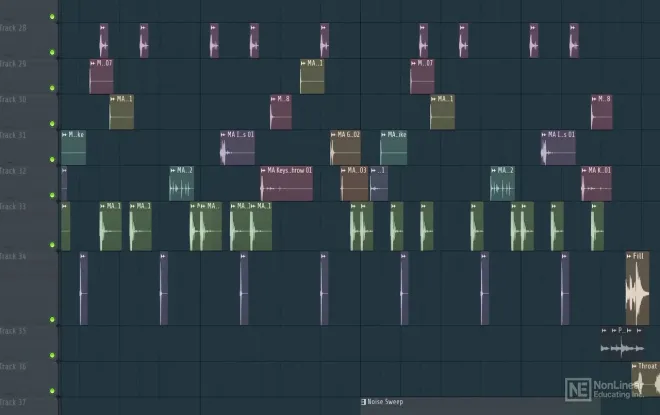Open the menu icon of the Noise Sweep clip
Image resolution: width=660 pixels, height=415 pixels.
click(364, 402)
